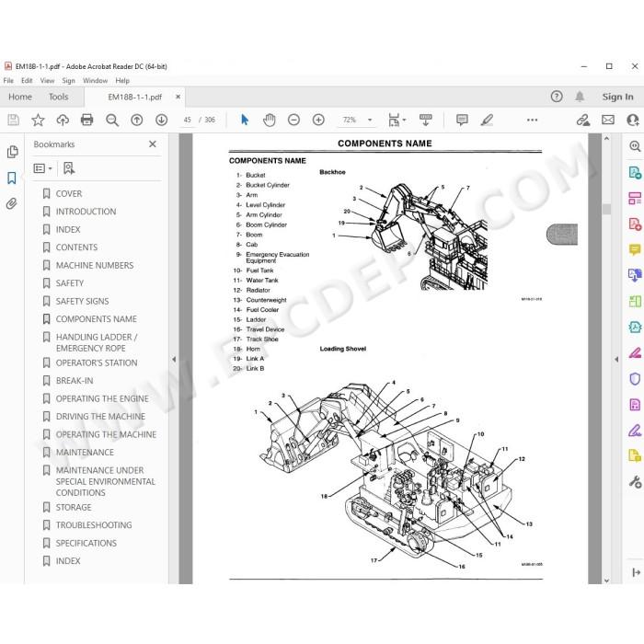Image resolution: width=644 pixels, height=644 pixels.
Task: Open the Attachments paperclip panel
Action: pos(11,203)
